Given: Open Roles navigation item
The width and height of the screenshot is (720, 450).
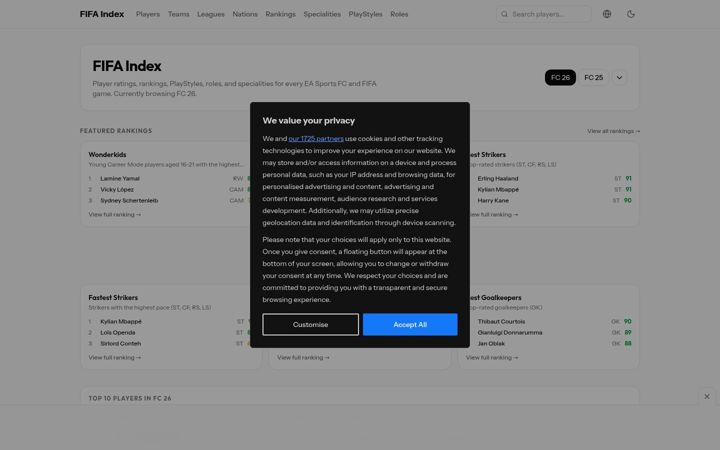Looking at the screenshot, I should tap(399, 14).
